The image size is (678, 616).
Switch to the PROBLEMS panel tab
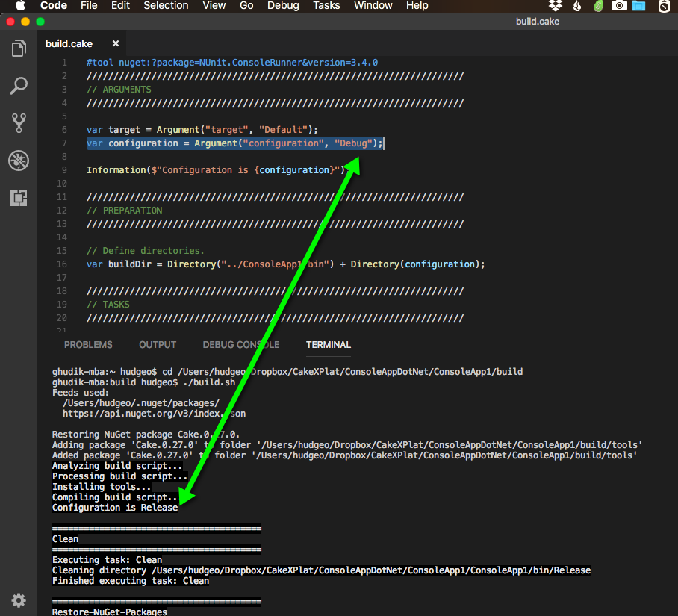(88, 344)
